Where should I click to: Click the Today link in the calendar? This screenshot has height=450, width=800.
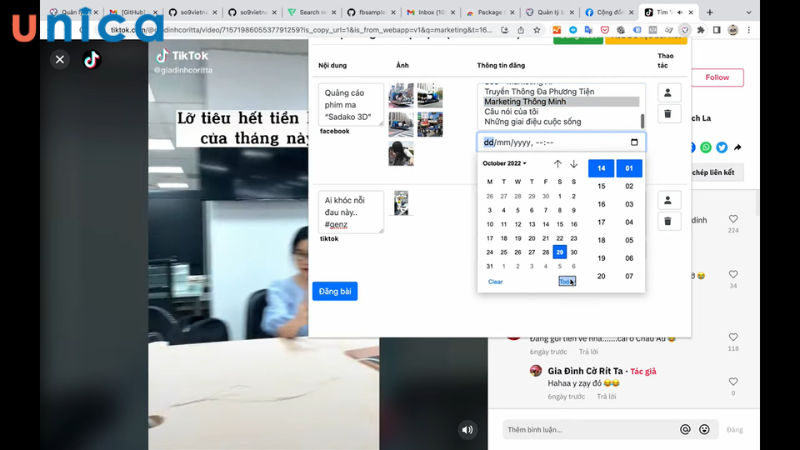coord(567,282)
